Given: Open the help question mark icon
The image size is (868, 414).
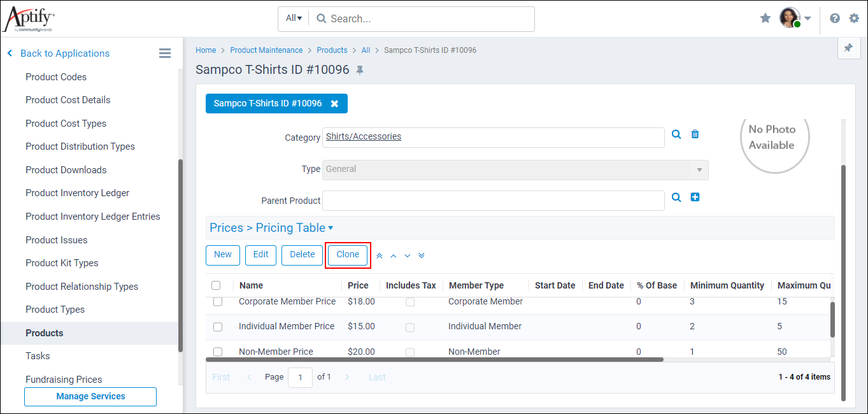Looking at the screenshot, I should click(x=835, y=18).
